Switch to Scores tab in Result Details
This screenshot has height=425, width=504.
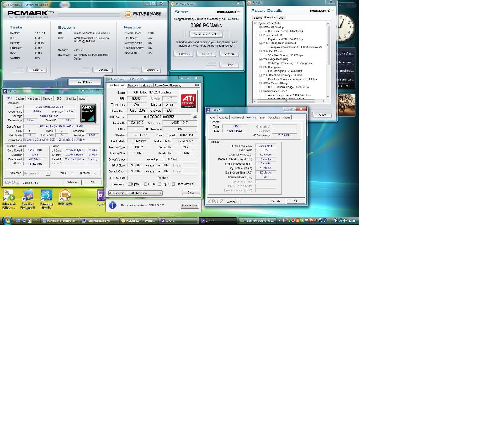[258, 18]
